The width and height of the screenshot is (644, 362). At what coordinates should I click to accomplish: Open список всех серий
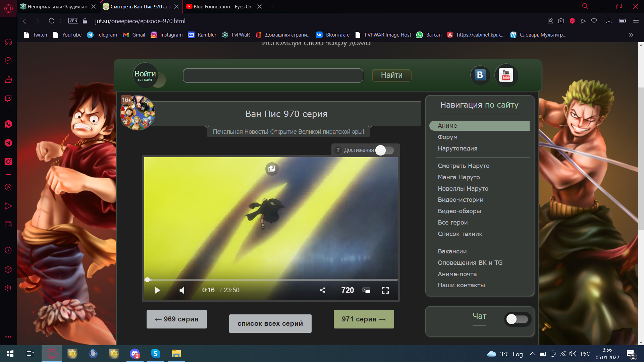coord(270,323)
